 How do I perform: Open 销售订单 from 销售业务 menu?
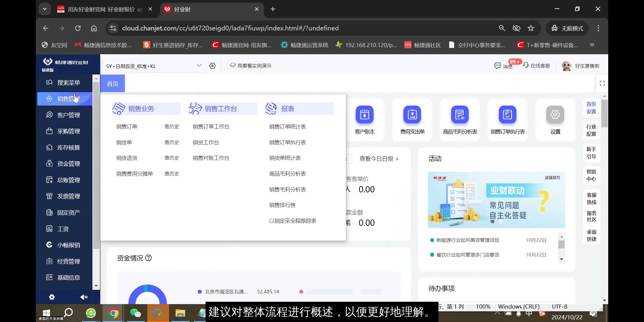(x=126, y=126)
